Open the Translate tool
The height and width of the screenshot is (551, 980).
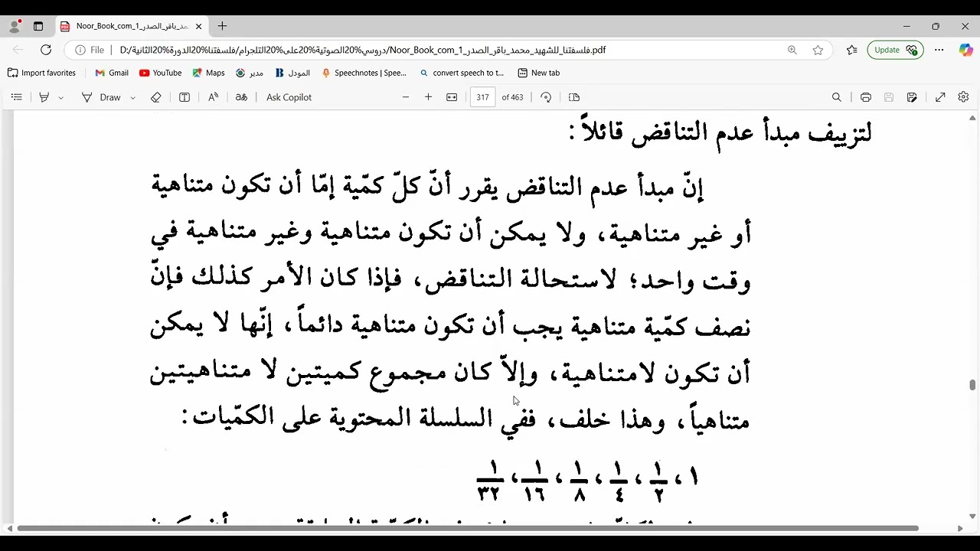coord(241,97)
